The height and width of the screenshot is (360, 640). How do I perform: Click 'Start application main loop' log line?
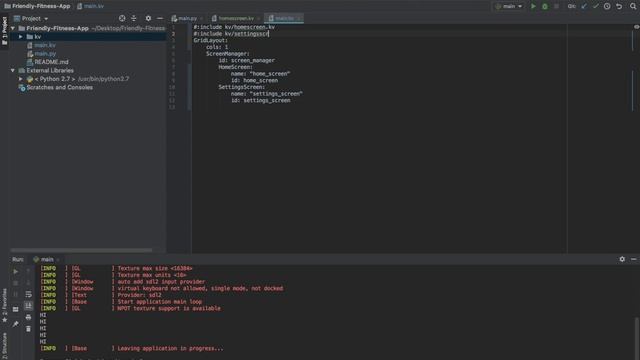pos(160,302)
